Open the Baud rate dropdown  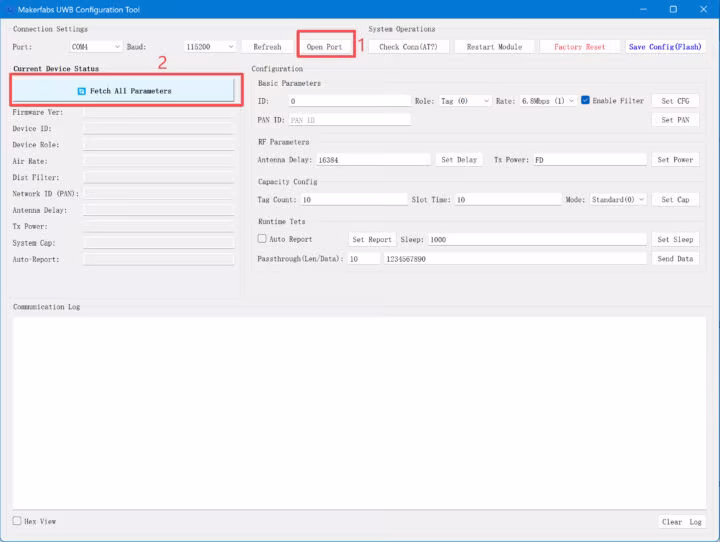click(210, 47)
